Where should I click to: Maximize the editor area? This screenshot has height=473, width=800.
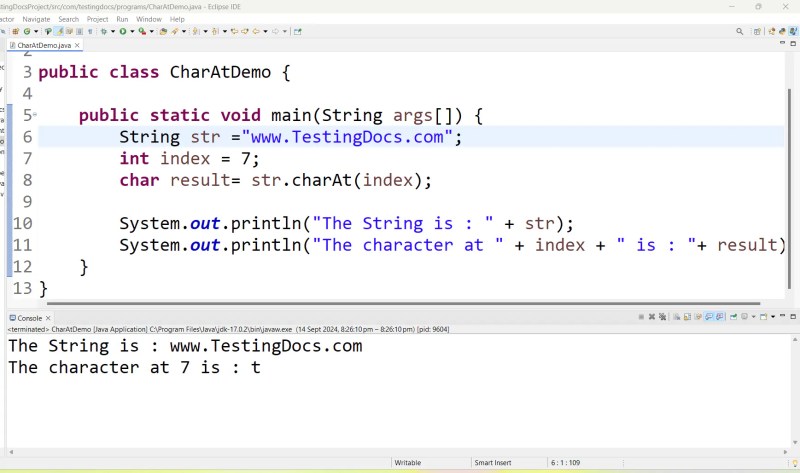(x=793, y=44)
